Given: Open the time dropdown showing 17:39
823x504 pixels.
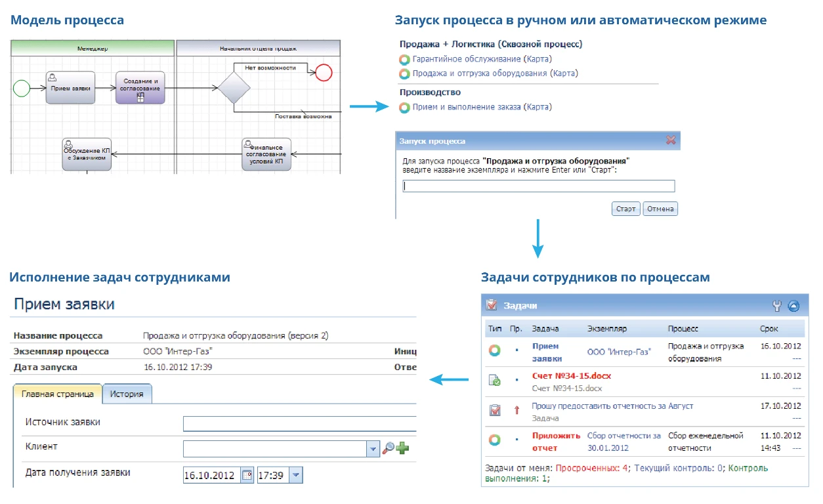Looking at the screenshot, I should 295,475.
